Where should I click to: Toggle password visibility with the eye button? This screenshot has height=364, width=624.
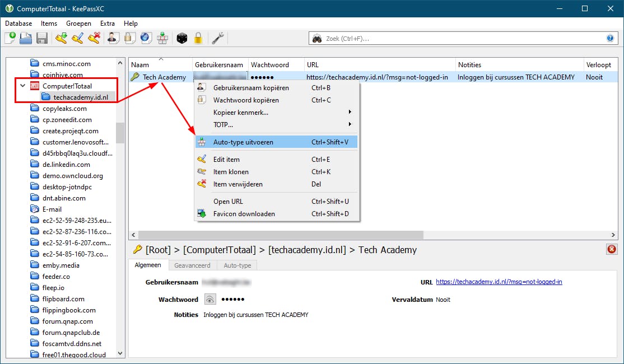pyautogui.click(x=210, y=299)
